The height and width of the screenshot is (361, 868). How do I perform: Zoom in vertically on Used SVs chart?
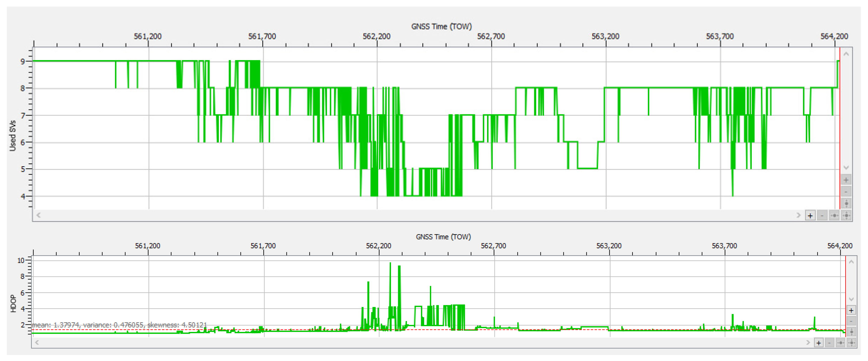846,180
